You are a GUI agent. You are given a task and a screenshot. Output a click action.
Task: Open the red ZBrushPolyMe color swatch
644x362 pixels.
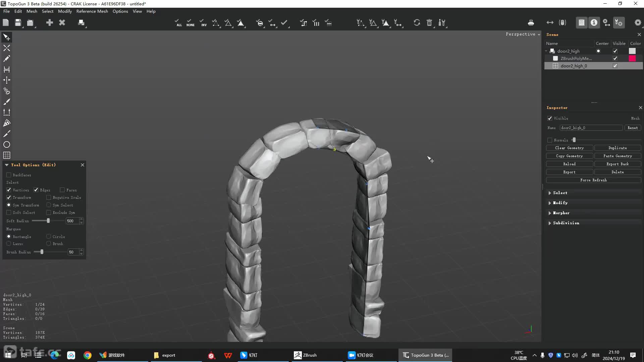point(632,58)
